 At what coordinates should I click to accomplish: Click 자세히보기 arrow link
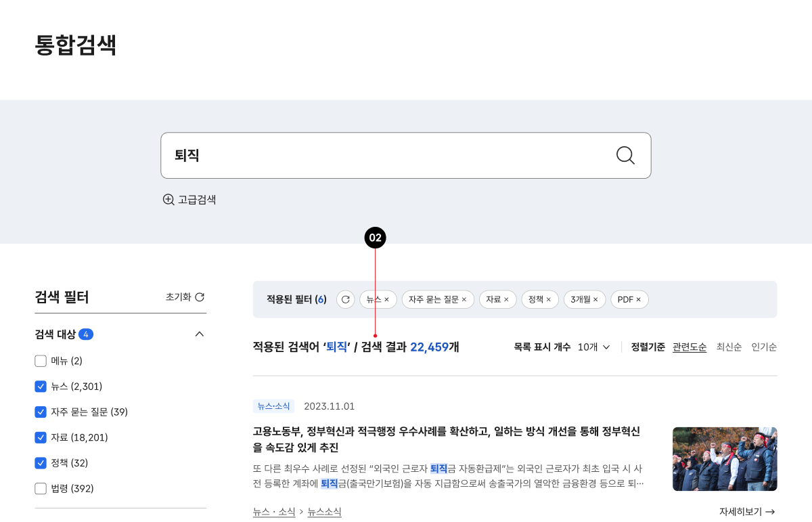pos(747,512)
